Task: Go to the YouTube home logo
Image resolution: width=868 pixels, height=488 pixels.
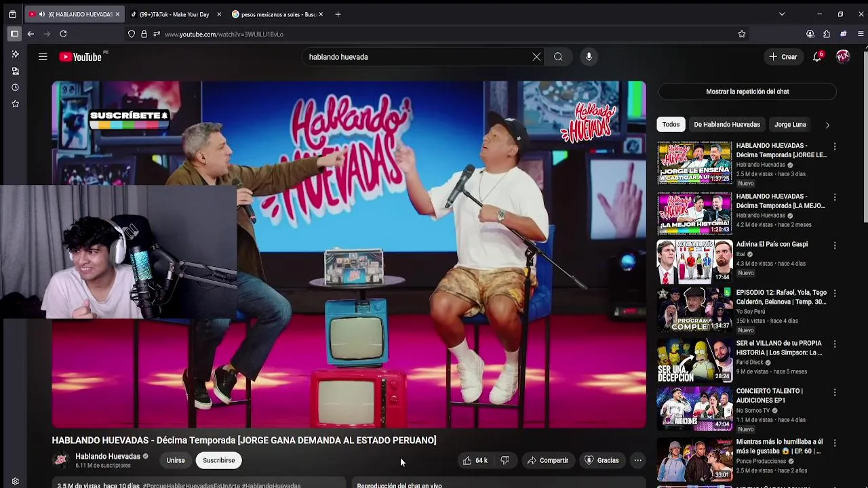Action: (80, 57)
